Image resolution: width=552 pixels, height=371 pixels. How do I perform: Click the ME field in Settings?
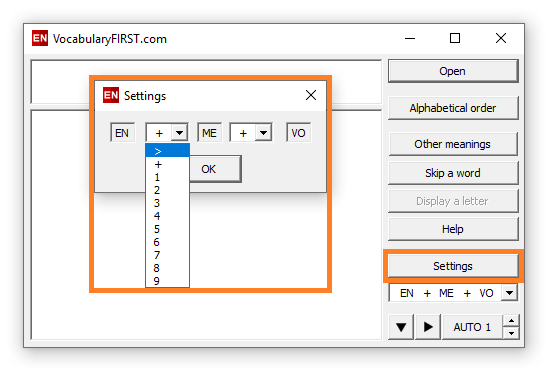click(209, 133)
